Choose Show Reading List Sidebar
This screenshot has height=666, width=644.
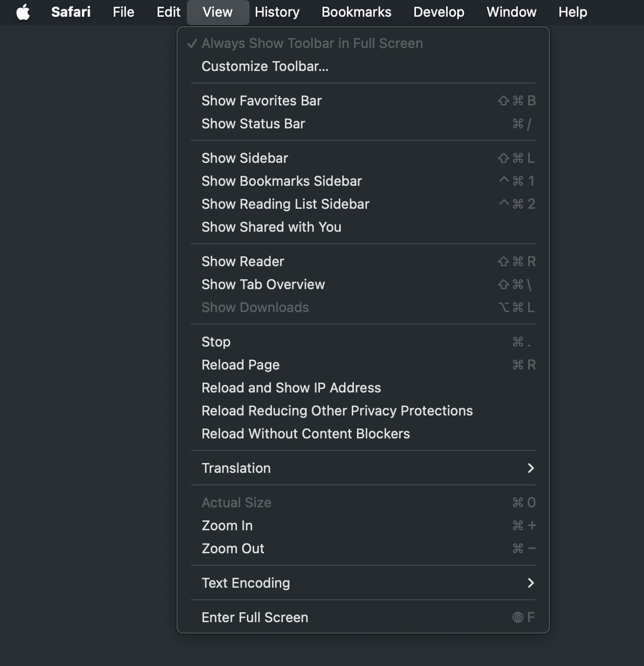coord(363,204)
